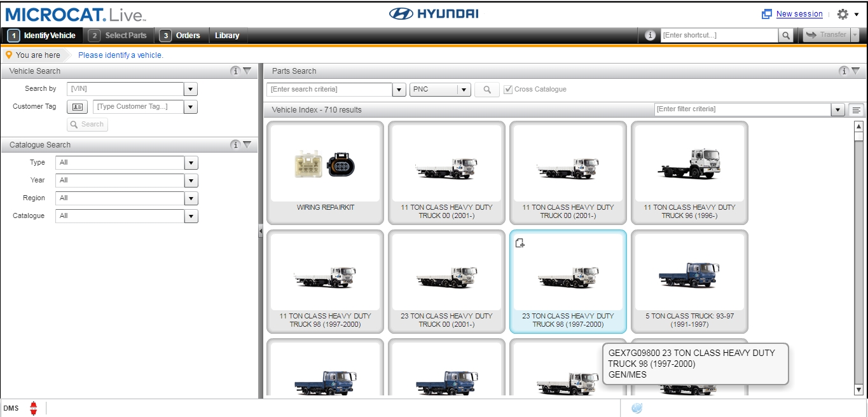The image size is (868, 417).
Task: Click into the VIN search field
Action: click(x=125, y=89)
